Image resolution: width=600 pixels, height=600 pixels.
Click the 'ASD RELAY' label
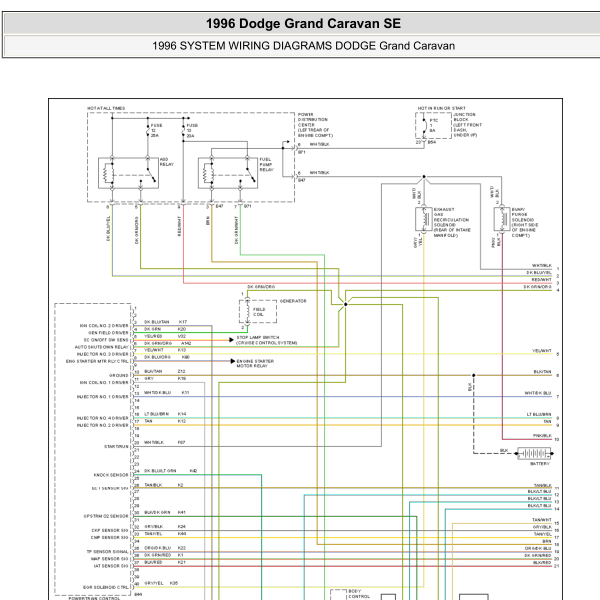[x=166, y=162]
